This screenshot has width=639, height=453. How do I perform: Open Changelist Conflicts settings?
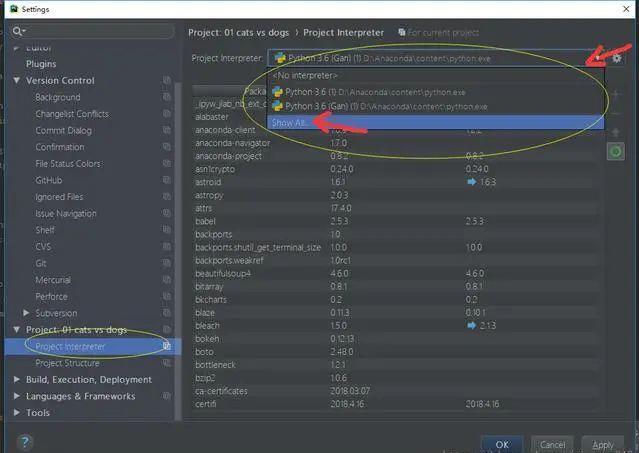coord(72,114)
